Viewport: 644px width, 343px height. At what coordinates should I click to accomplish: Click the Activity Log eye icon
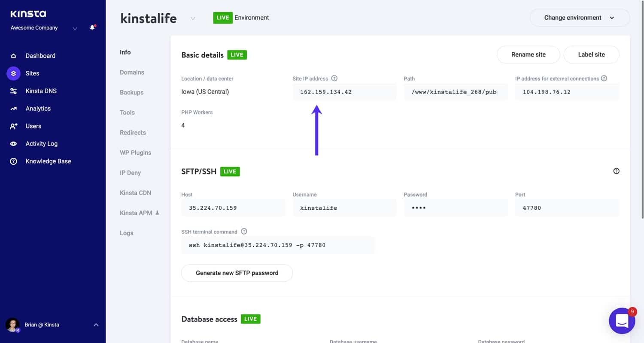[13, 144]
